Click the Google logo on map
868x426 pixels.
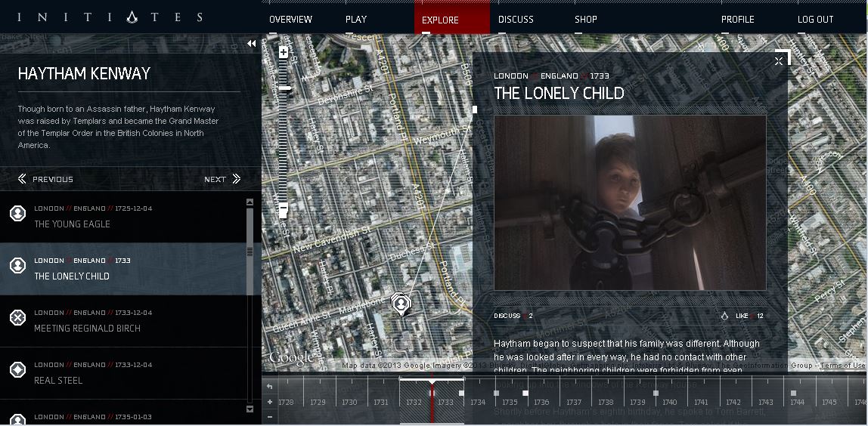point(291,358)
